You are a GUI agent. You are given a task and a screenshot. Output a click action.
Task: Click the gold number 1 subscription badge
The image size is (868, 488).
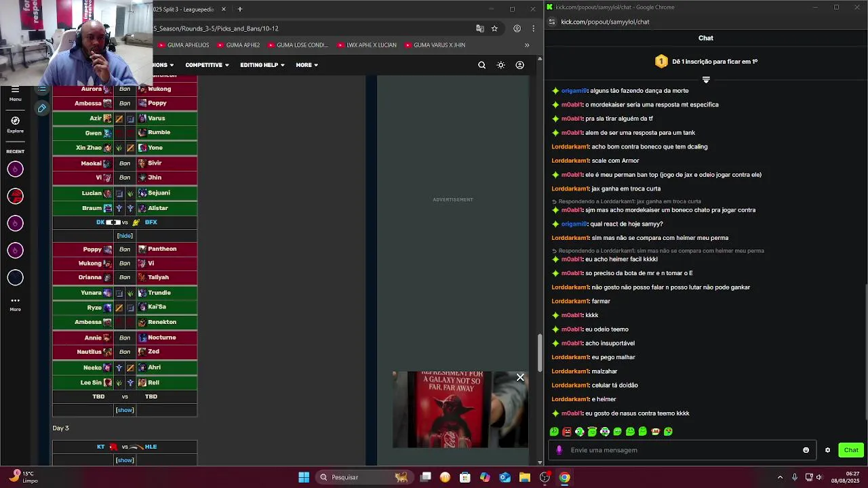coord(661,62)
